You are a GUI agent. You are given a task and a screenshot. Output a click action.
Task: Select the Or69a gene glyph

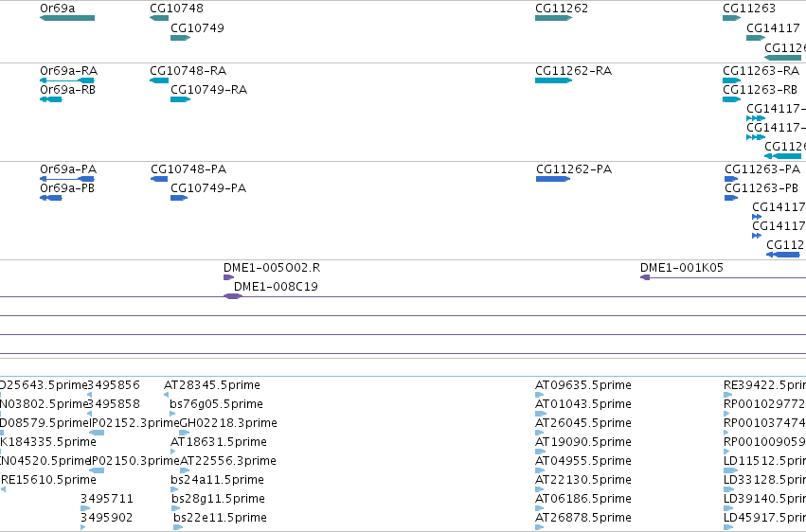67,18
